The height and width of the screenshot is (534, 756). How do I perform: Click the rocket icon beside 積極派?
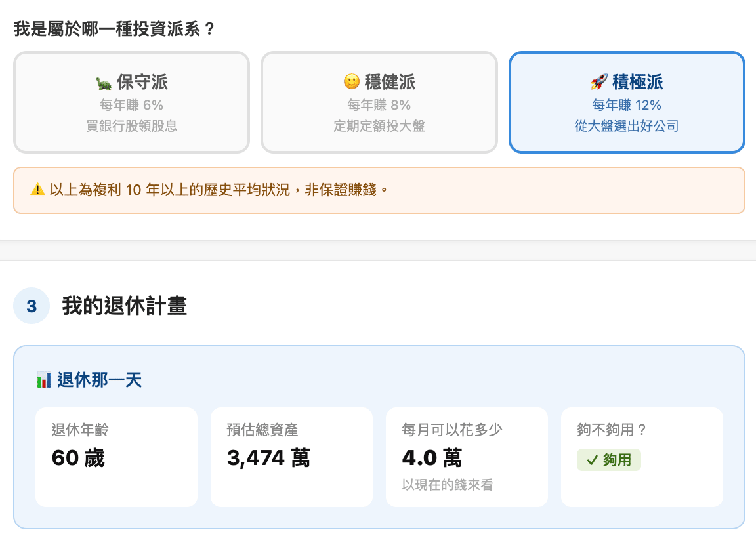point(598,82)
